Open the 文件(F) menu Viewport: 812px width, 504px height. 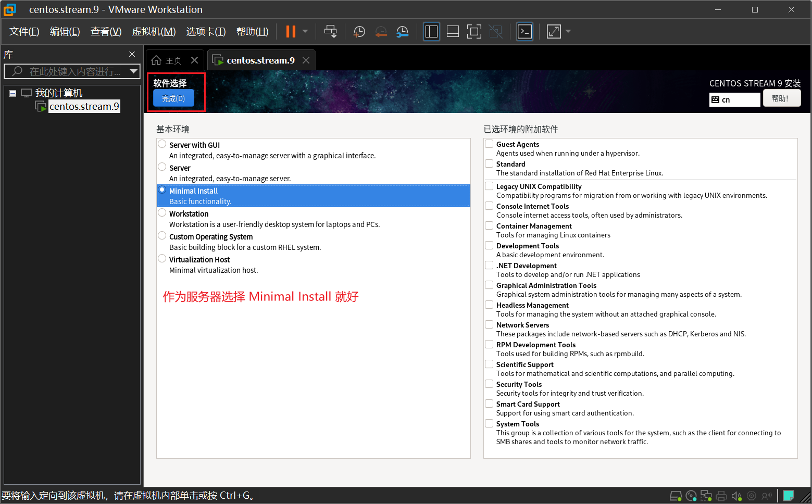pos(24,32)
